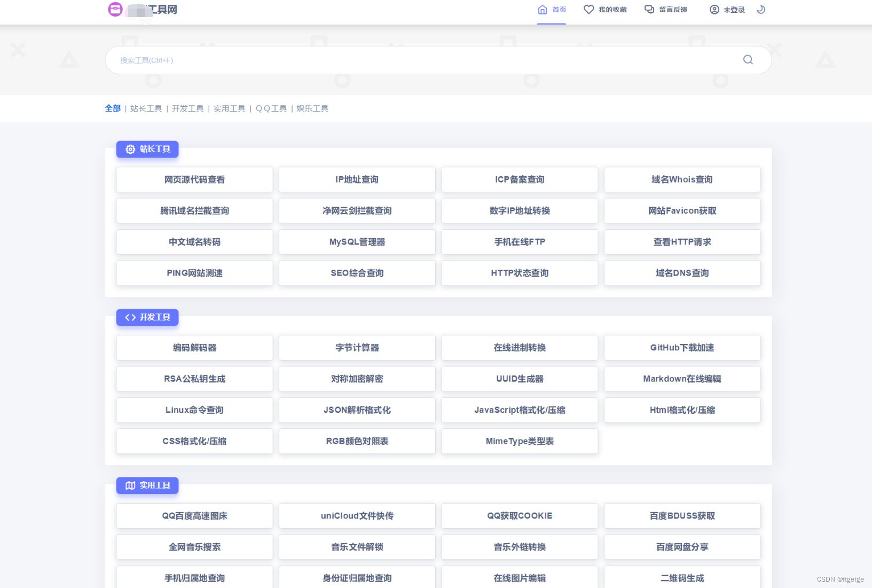Open the GitHub下载加速 tool
872x588 pixels.
tap(682, 348)
